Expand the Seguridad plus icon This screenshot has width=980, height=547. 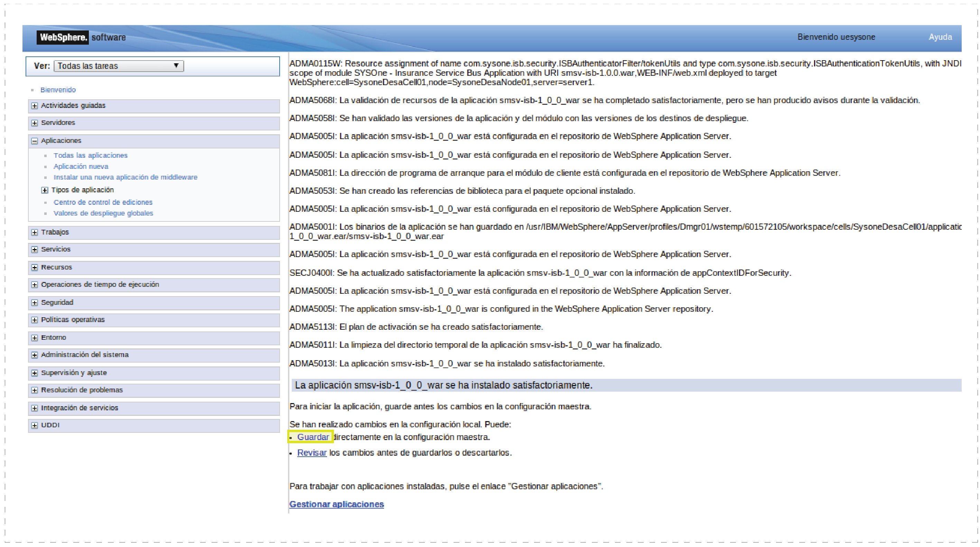35,303
